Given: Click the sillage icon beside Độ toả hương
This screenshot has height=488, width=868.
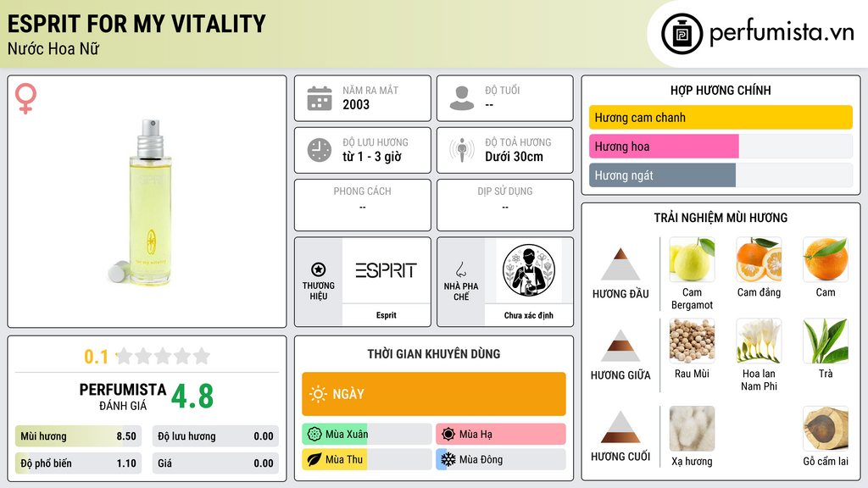Looking at the screenshot, I should point(462,150).
